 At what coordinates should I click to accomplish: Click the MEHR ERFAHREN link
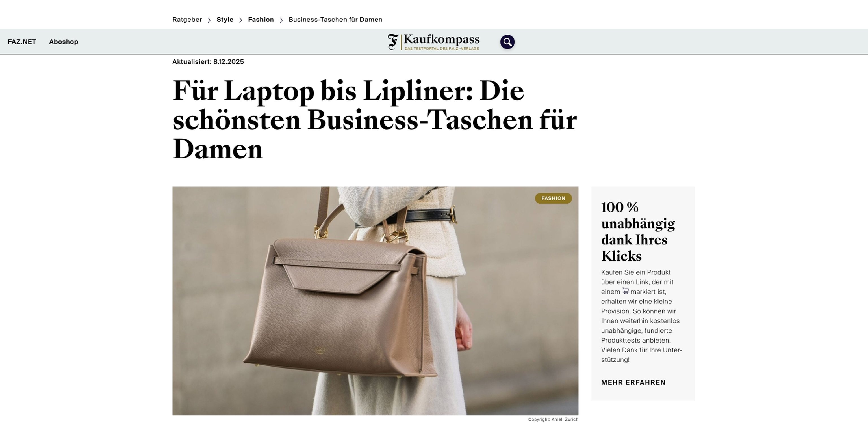[633, 382]
